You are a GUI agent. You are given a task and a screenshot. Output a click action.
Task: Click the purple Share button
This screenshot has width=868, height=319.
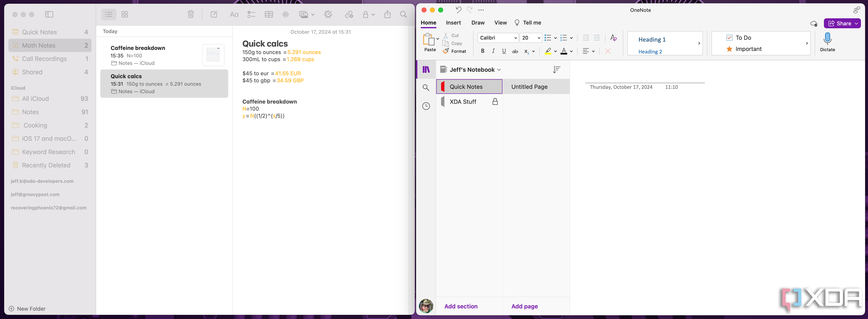click(842, 23)
